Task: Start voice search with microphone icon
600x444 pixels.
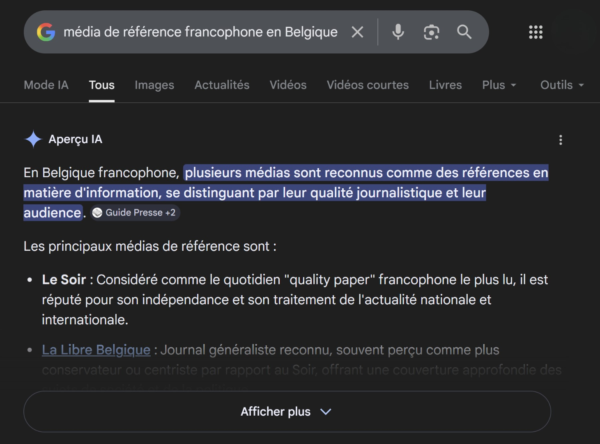Action: pyautogui.click(x=398, y=32)
